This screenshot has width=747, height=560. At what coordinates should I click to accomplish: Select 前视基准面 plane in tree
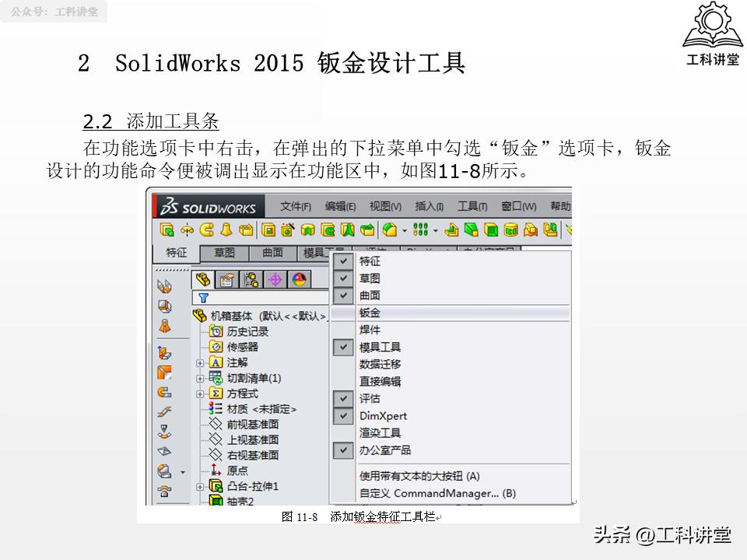[x=244, y=425]
